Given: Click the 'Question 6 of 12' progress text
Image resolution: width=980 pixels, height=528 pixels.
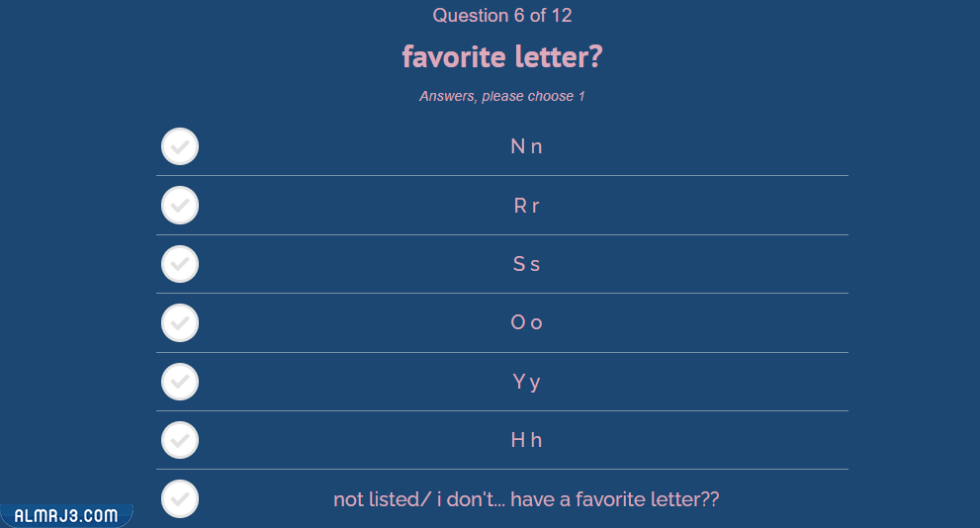Looking at the screenshot, I should point(502,15).
